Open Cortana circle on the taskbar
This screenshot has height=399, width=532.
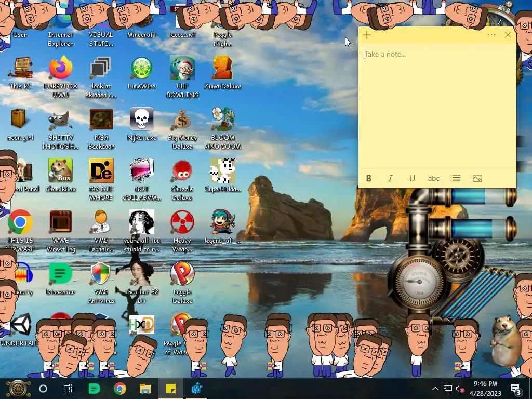pos(43,389)
